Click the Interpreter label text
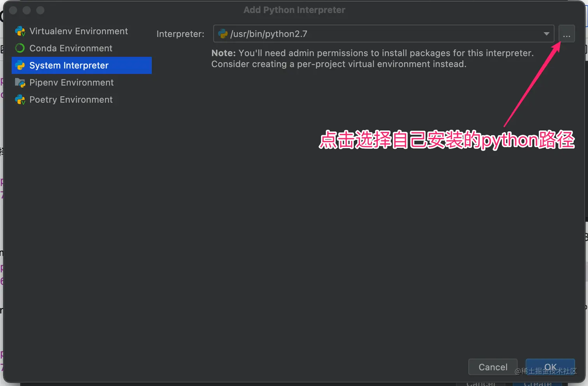This screenshot has height=386, width=588. tap(180, 34)
